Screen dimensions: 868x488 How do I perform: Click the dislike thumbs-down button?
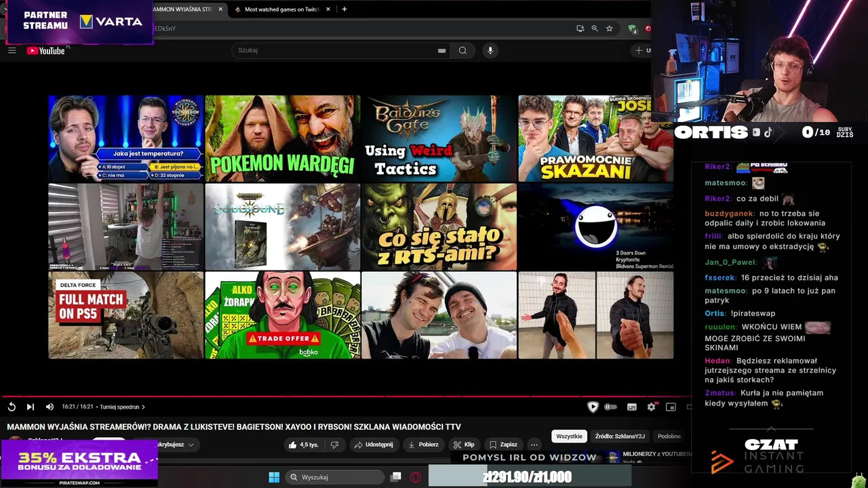[334, 445]
